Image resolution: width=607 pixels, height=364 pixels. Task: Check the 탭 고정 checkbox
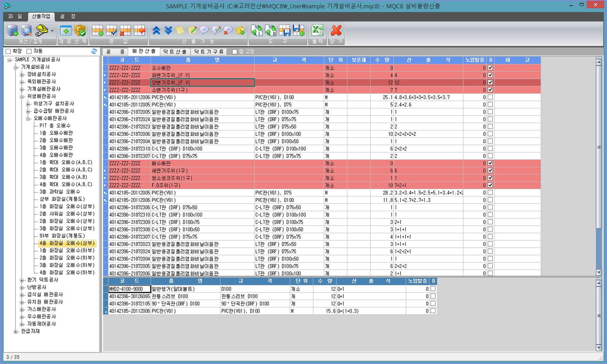coord(235,52)
